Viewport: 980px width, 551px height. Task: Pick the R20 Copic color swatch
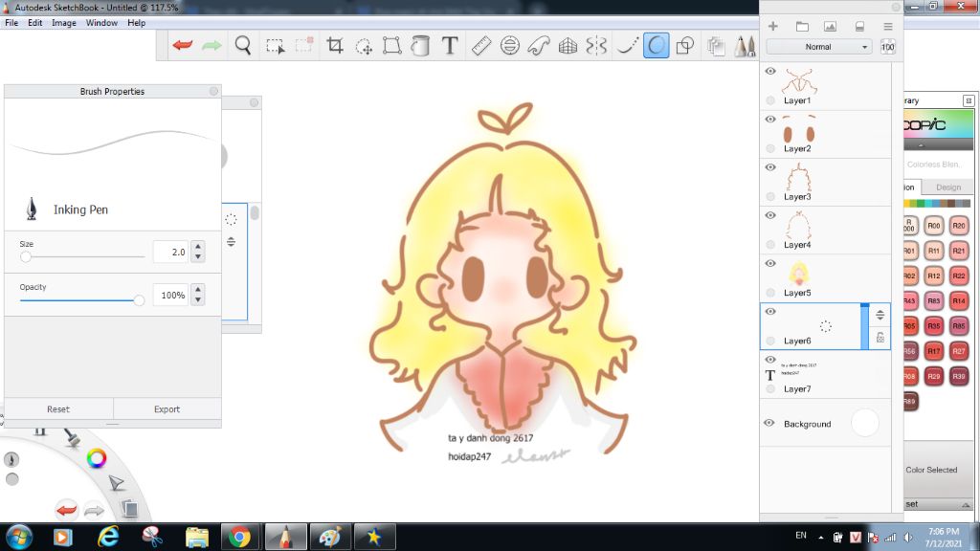[959, 226]
